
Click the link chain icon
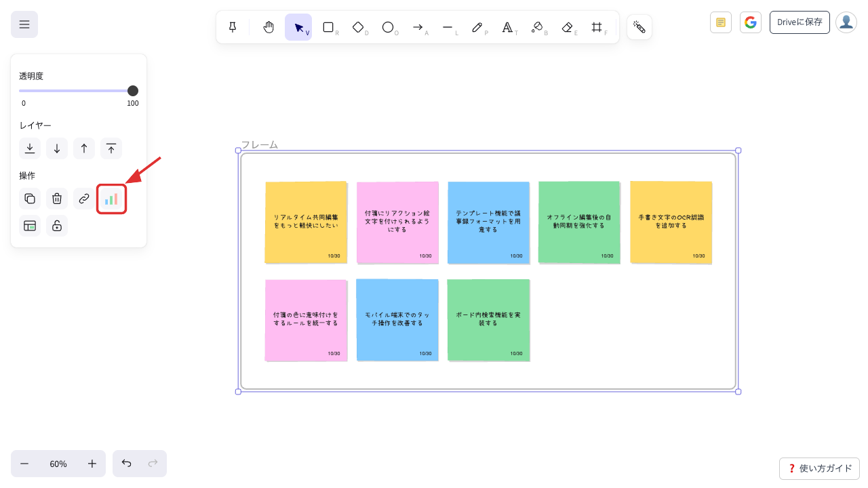click(84, 199)
